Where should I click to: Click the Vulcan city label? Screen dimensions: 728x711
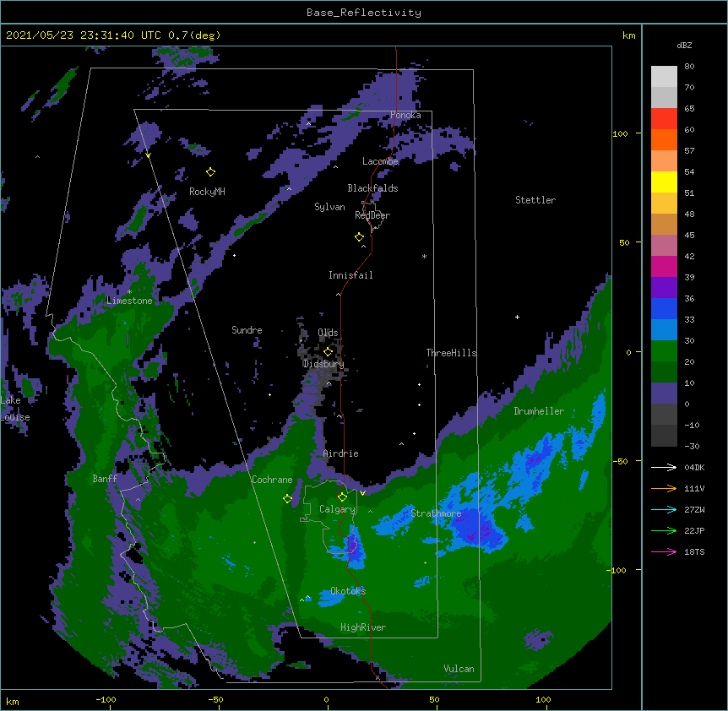click(x=459, y=669)
